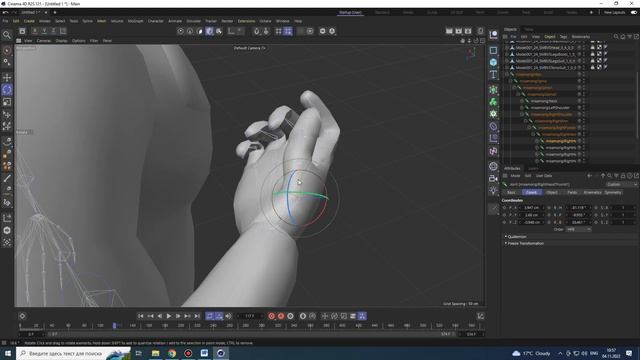
Task: Click the timeline playhead marker
Action: (115, 325)
